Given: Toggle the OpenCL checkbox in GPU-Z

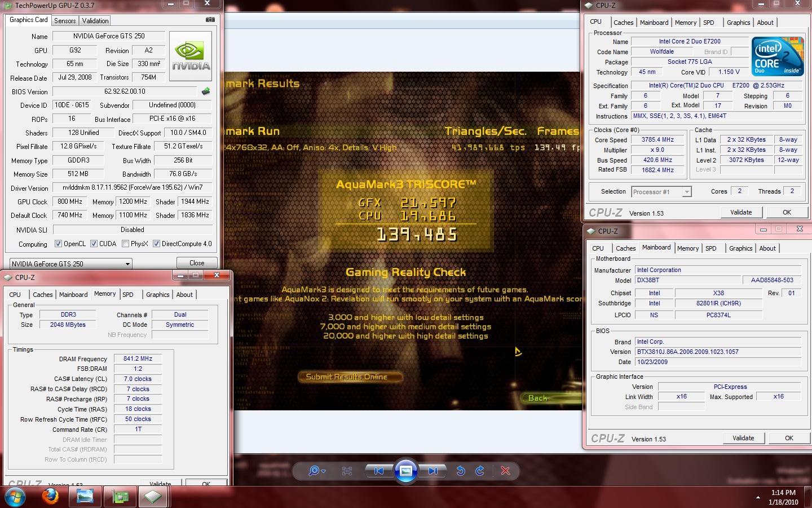Looking at the screenshot, I should coord(58,244).
